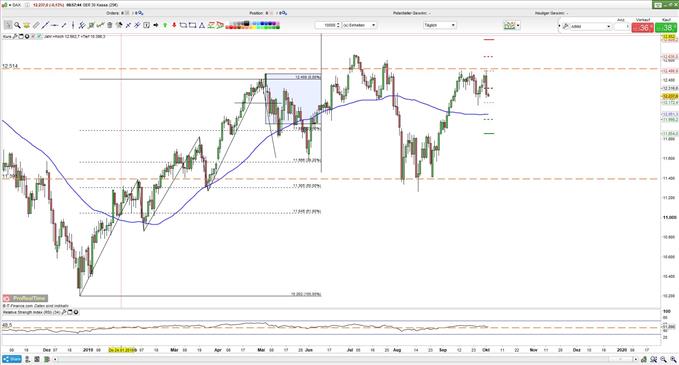Choose the trend line drawing tool
The height and width of the screenshot is (365, 679).
[45, 25]
